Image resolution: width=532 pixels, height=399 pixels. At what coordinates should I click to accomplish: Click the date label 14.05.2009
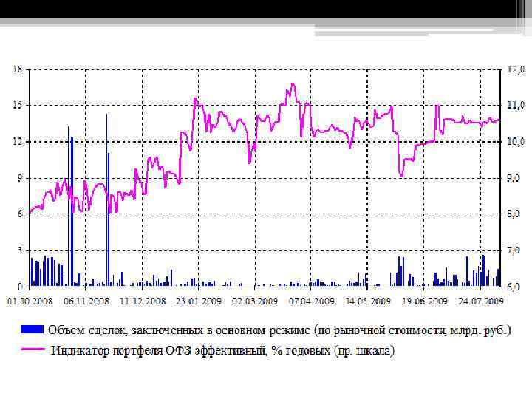point(367,301)
